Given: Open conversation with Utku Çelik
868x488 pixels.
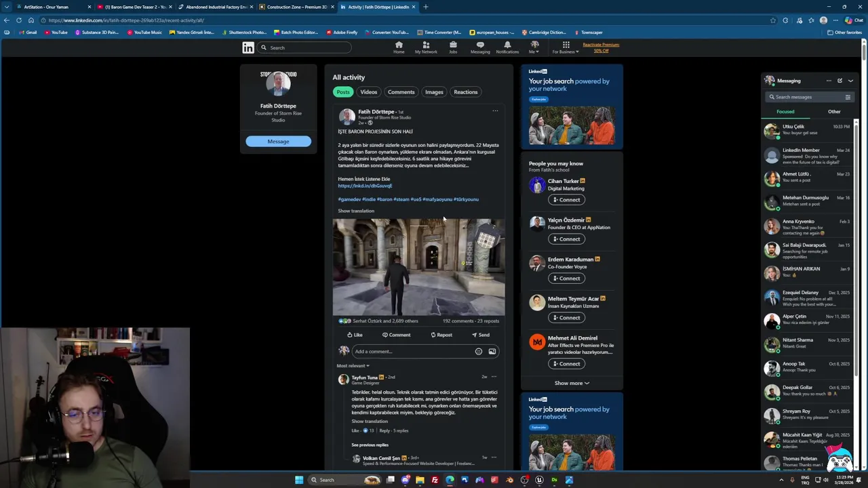Looking at the screenshot, I should coord(808,130).
